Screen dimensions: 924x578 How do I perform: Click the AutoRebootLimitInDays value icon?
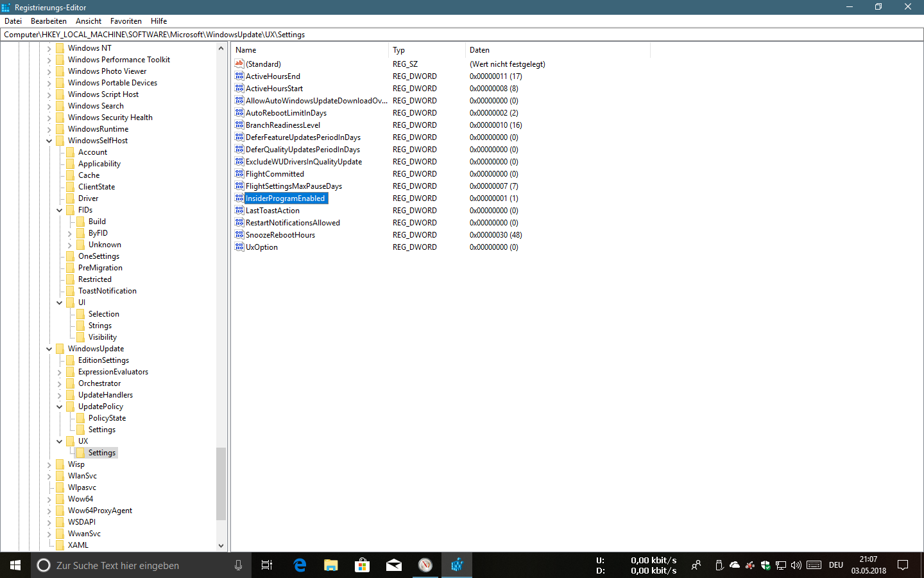coord(239,112)
